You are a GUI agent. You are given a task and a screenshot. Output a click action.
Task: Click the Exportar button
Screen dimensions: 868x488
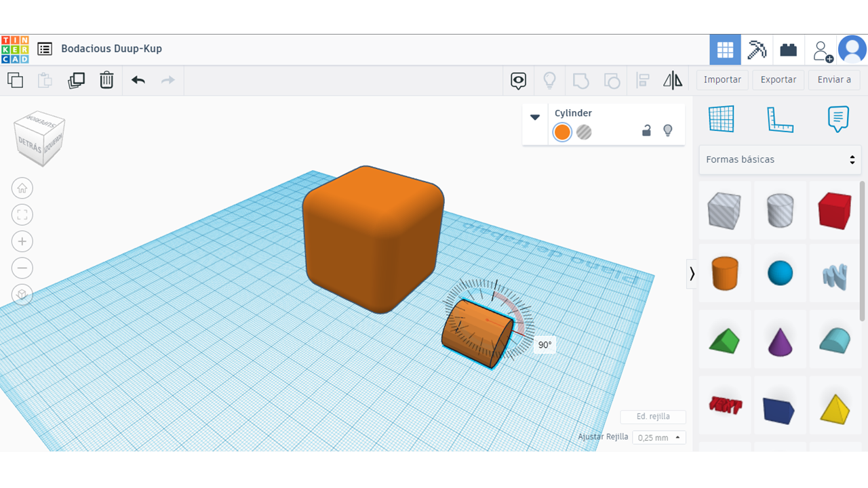[778, 79]
